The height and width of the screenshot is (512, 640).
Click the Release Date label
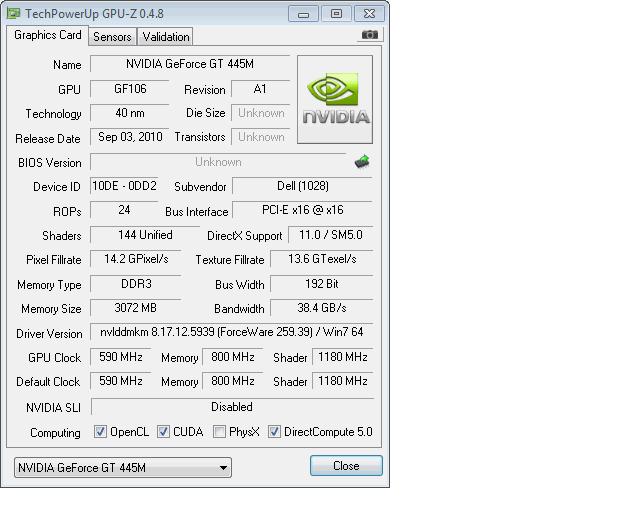(x=48, y=139)
